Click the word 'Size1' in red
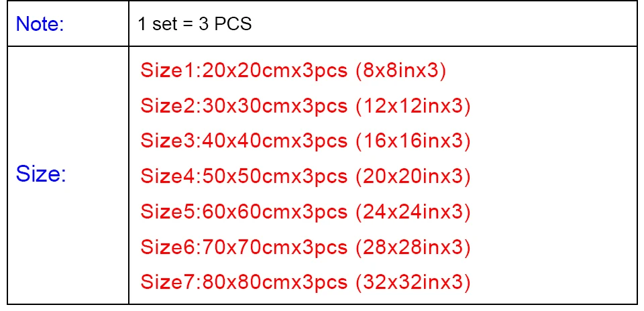 click(x=168, y=70)
